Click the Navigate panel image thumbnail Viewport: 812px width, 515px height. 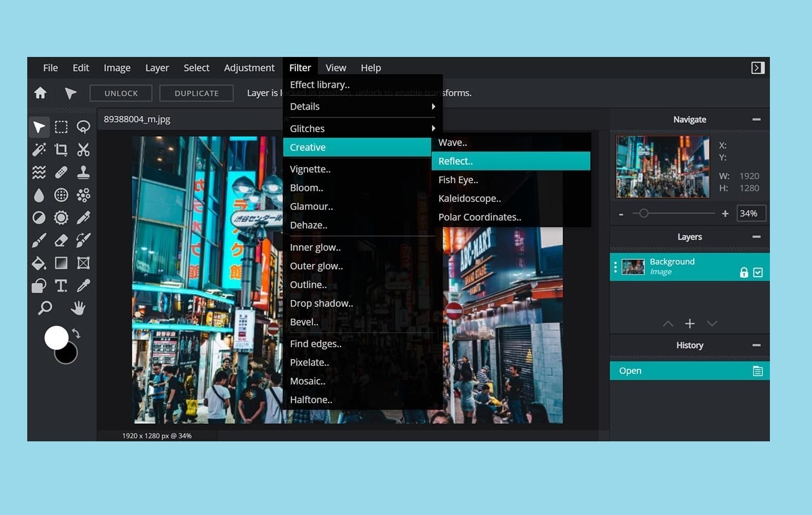click(662, 167)
